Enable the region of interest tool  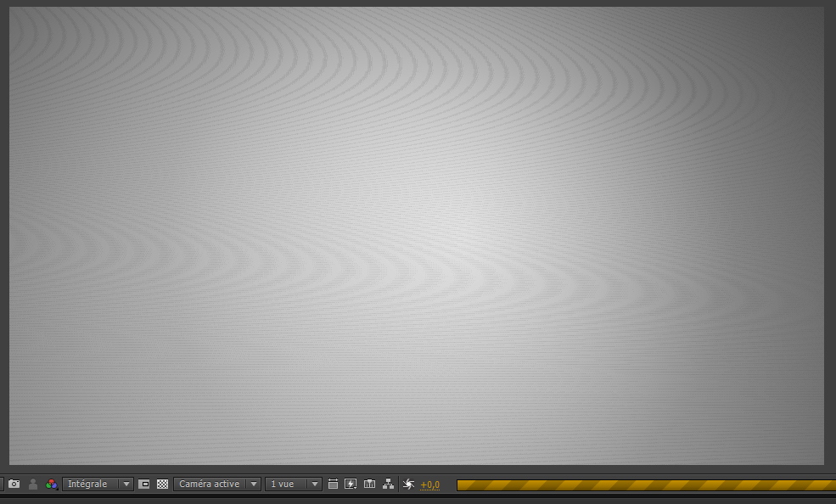[x=144, y=484]
